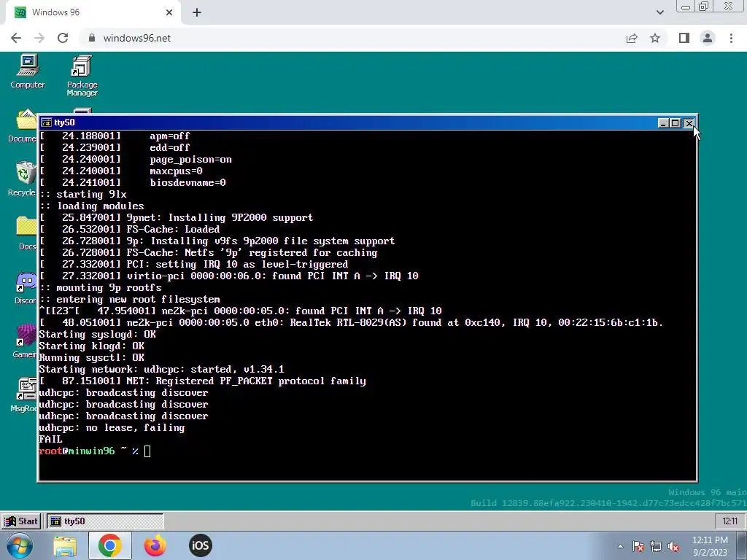This screenshot has width=747, height=560.
Task: Open the Docs folder desktop icon
Action: pos(26,233)
